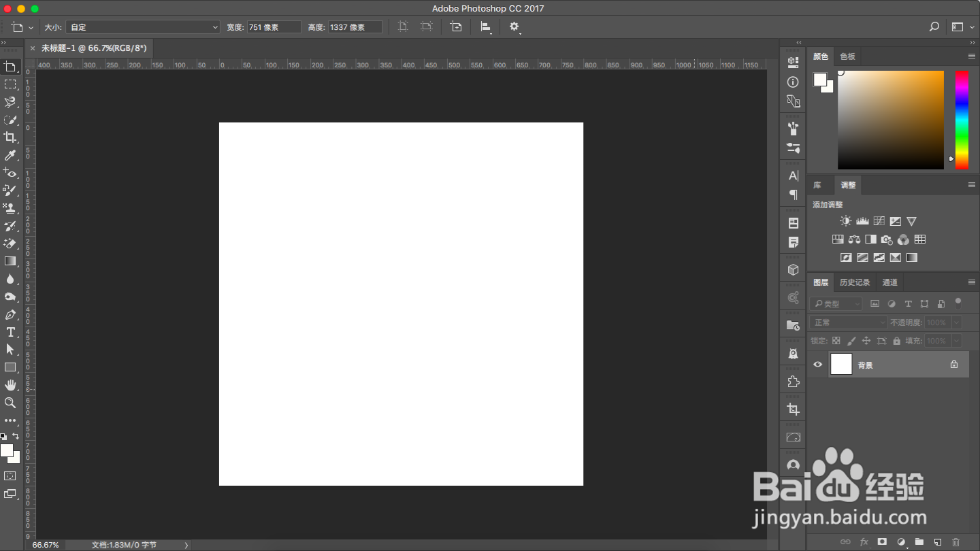
Task: Add a Curves adjustment
Action: 879,221
